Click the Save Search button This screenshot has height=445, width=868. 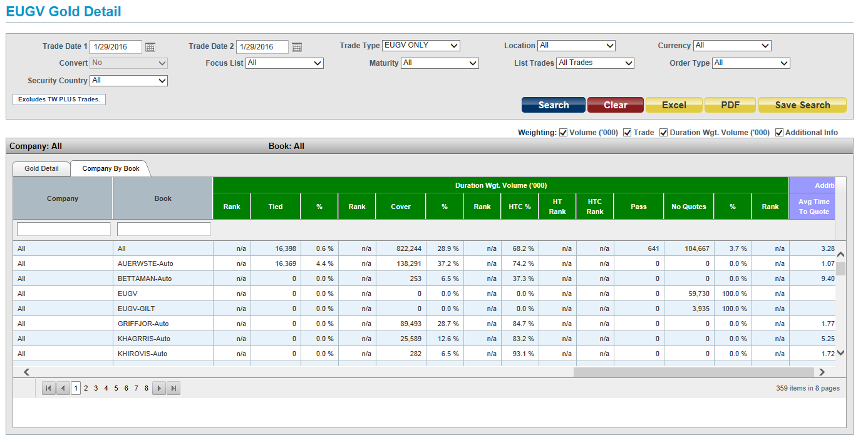802,105
